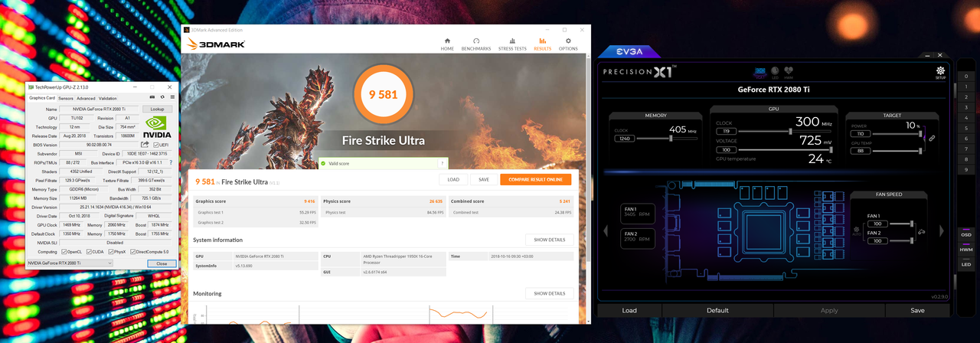Click next page right arrow in Precision X1
The image size is (980, 343).
(x=943, y=230)
